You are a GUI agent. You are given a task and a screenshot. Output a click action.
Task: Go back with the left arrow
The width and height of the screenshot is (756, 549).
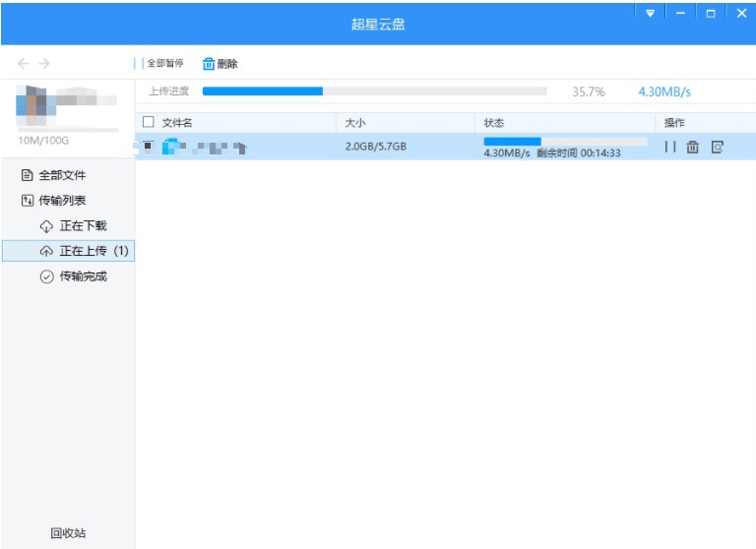pos(23,63)
